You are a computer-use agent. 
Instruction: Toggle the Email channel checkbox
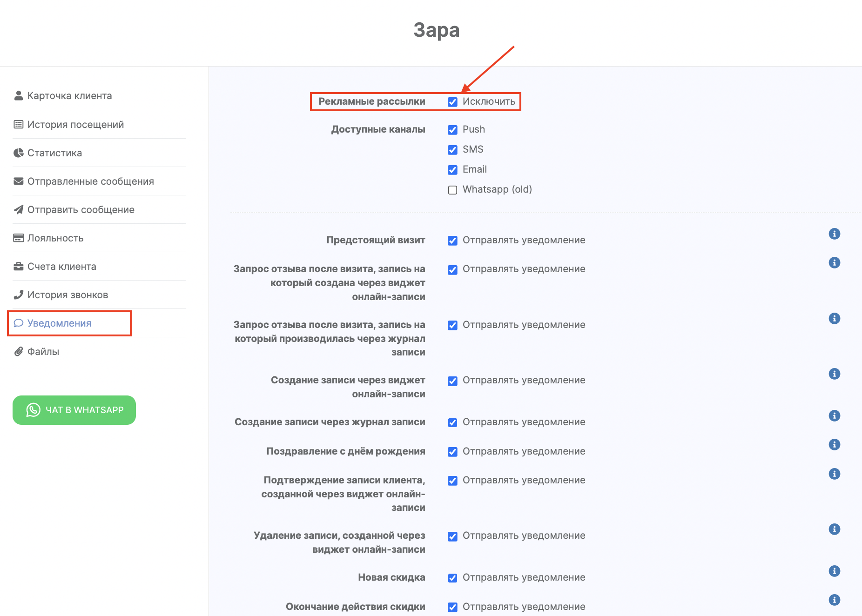click(452, 170)
